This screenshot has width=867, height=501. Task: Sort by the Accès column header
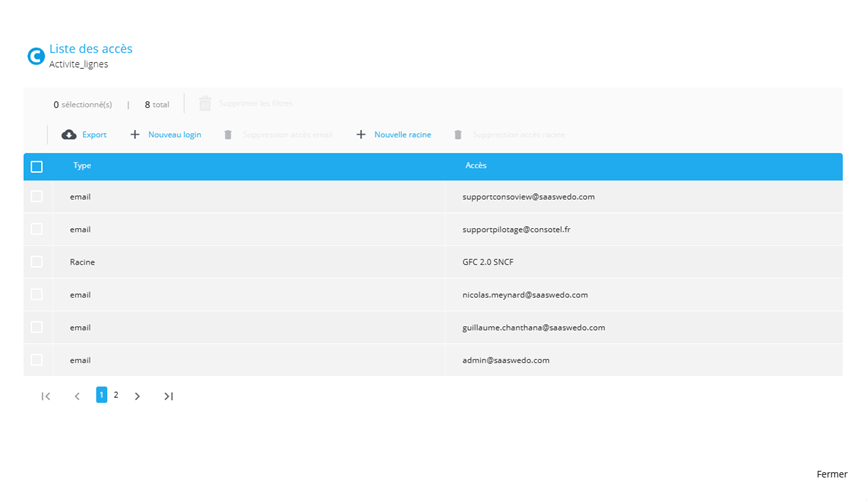pyautogui.click(x=476, y=166)
